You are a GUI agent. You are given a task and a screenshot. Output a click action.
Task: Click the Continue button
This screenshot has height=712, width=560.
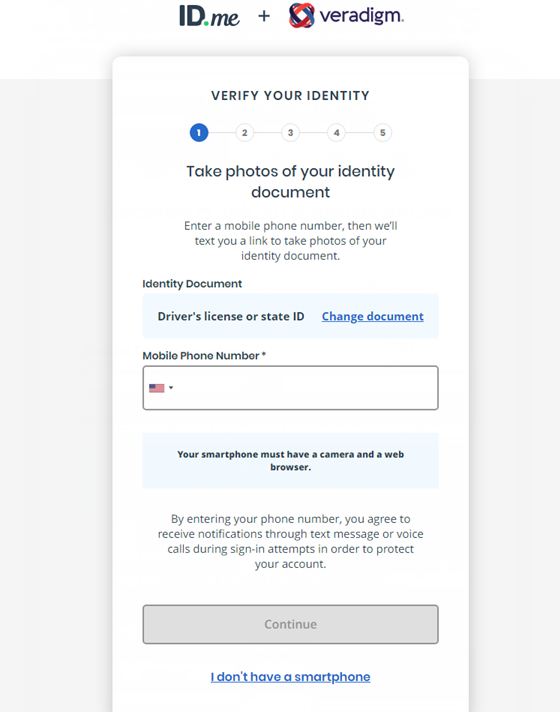coord(291,624)
